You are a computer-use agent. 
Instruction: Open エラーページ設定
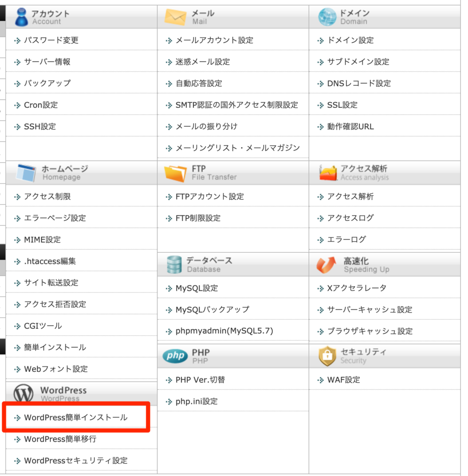[55, 218]
